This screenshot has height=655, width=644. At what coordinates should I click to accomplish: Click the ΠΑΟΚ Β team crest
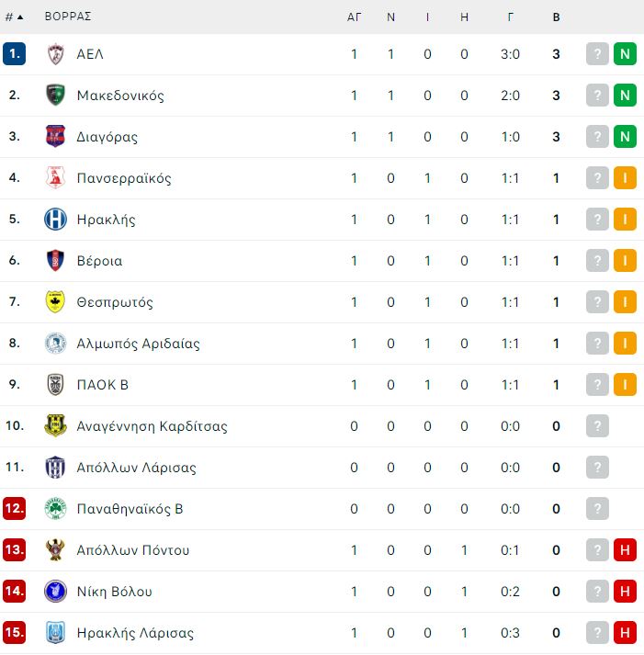55,385
